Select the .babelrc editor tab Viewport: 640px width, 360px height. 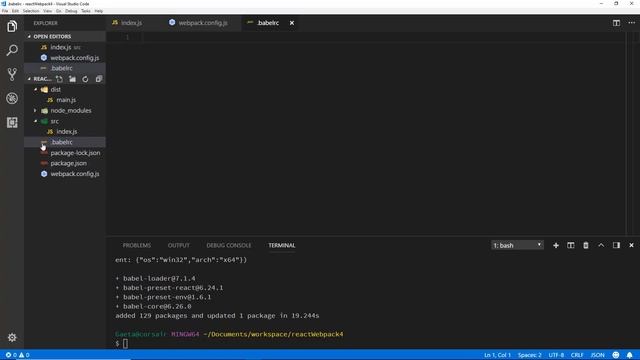pos(268,23)
